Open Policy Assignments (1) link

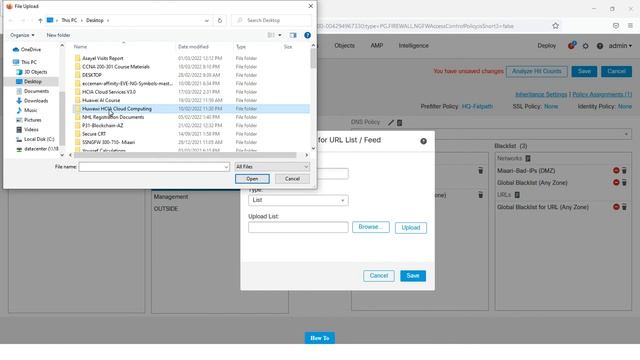point(602,94)
